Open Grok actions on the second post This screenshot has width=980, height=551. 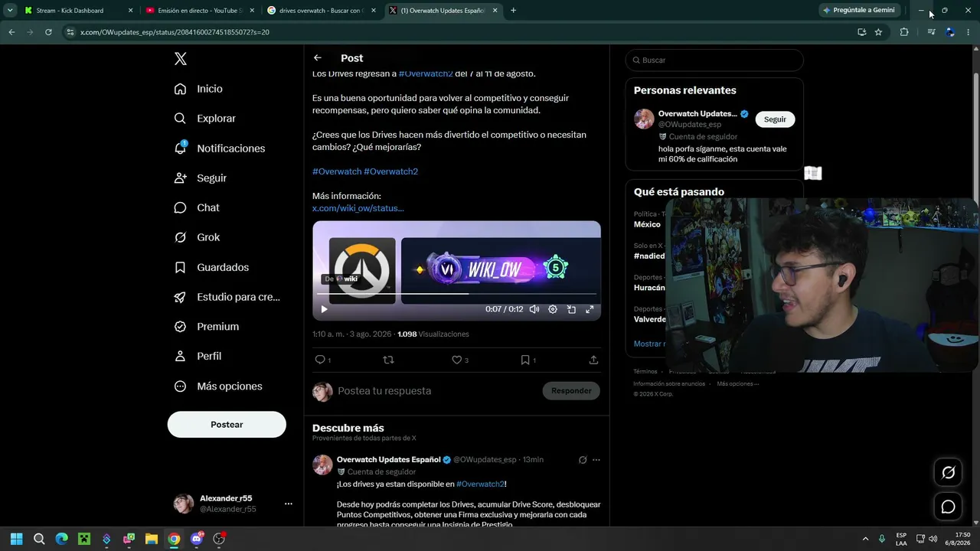click(583, 460)
